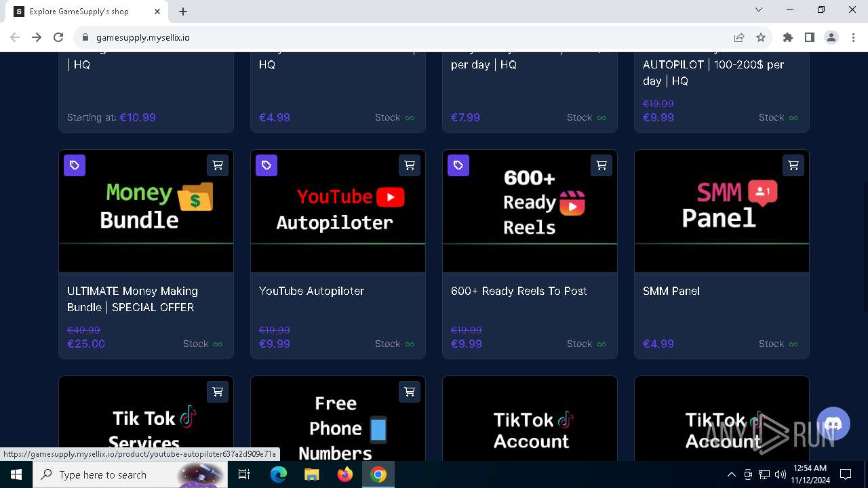868x488 pixels.
Task: Click discount tag on 600+ Ready Reels card
Action: tap(458, 165)
